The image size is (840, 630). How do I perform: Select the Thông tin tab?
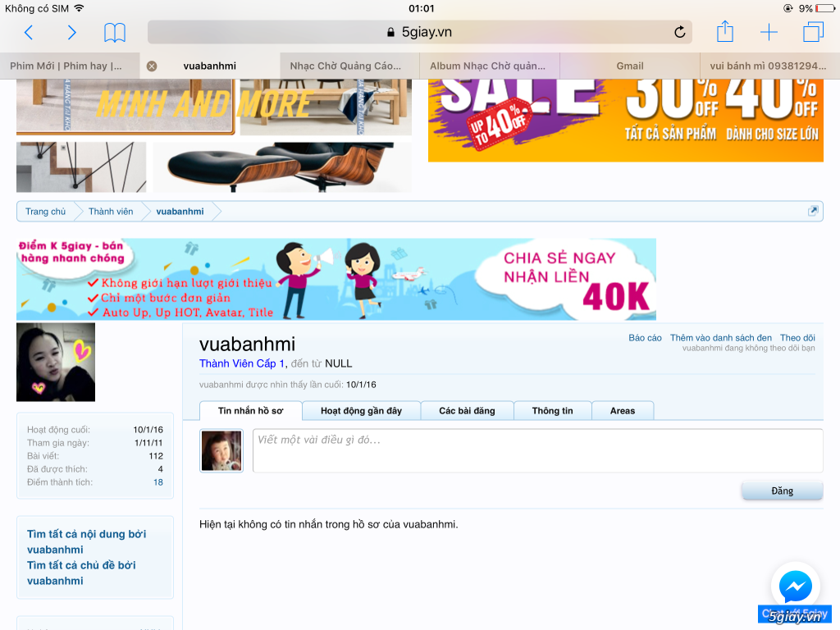(x=552, y=411)
